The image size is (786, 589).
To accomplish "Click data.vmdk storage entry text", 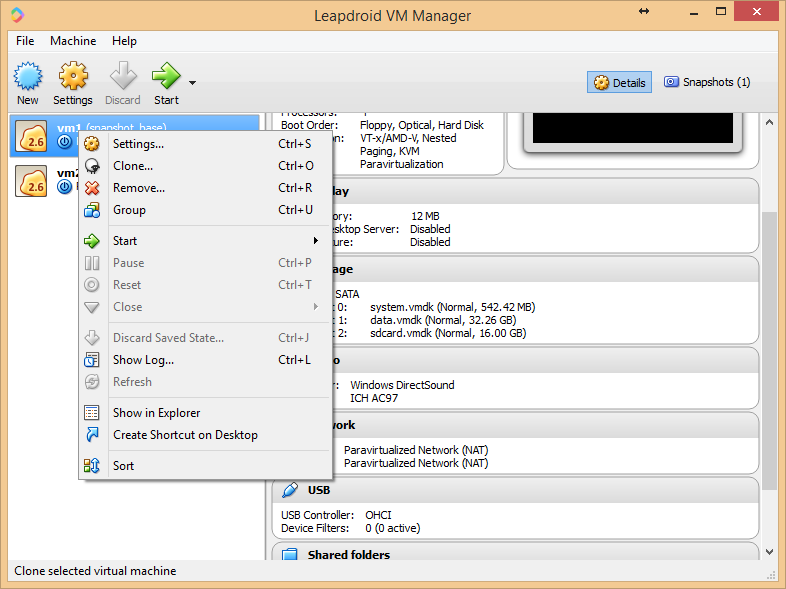I will pyautogui.click(x=443, y=320).
